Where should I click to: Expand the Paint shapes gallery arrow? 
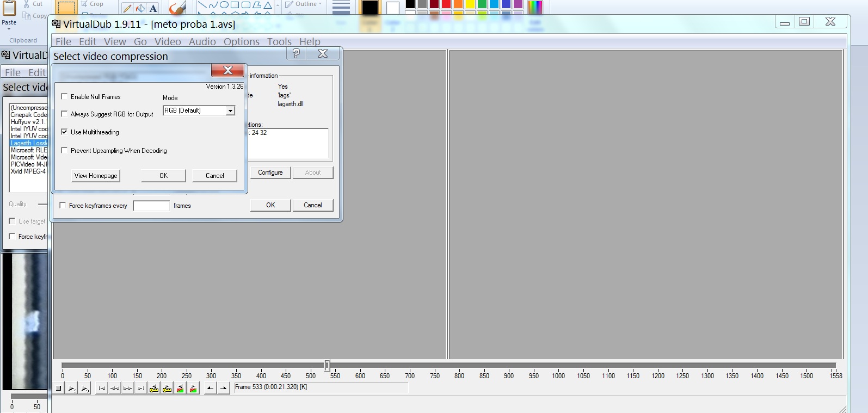(278, 5)
